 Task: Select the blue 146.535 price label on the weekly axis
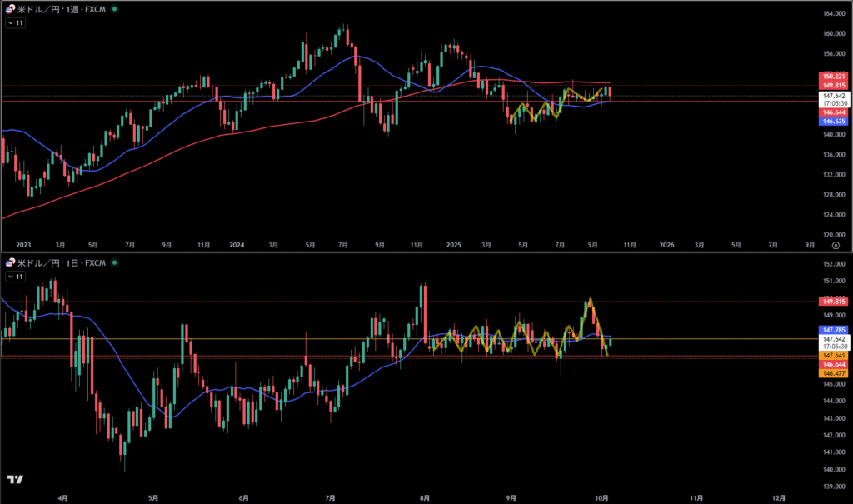pos(835,121)
